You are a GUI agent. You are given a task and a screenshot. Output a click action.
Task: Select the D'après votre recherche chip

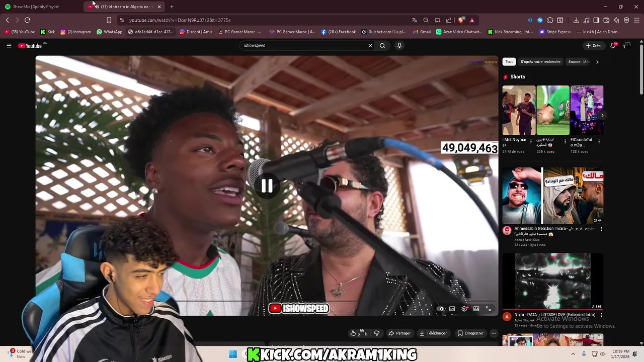(540, 62)
